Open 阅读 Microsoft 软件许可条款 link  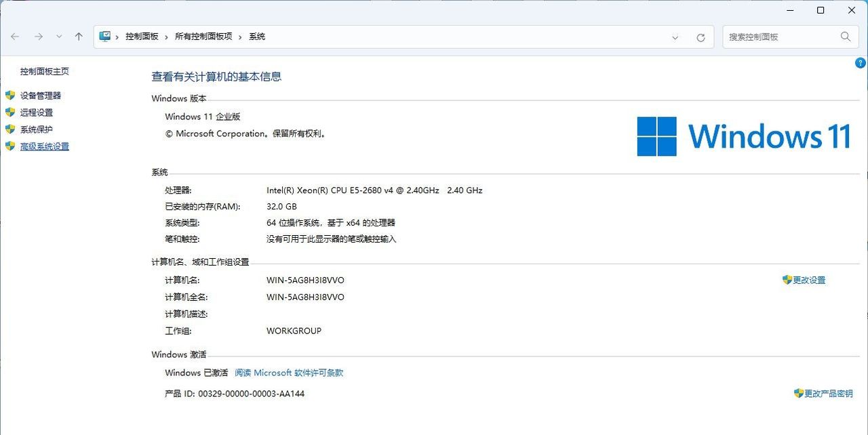click(289, 373)
